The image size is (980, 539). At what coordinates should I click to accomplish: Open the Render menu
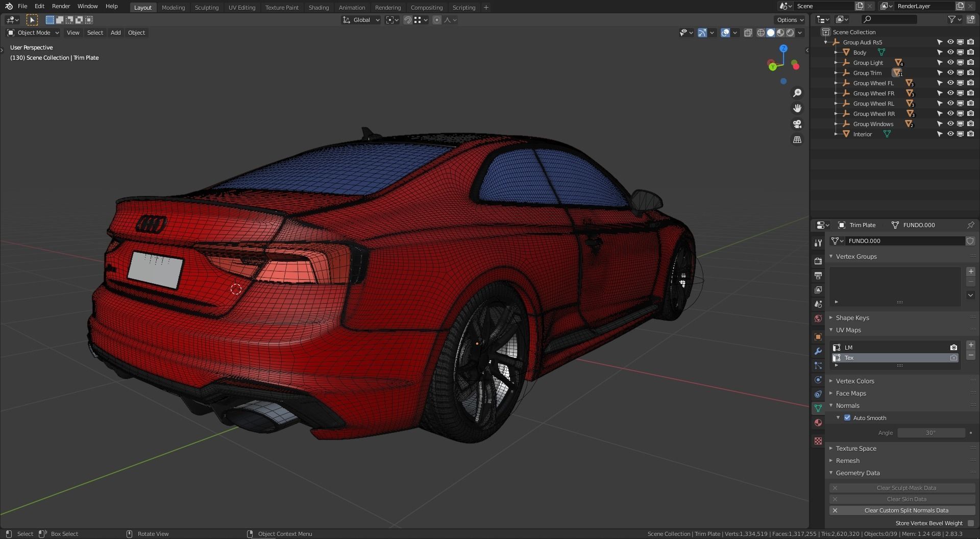click(x=61, y=6)
